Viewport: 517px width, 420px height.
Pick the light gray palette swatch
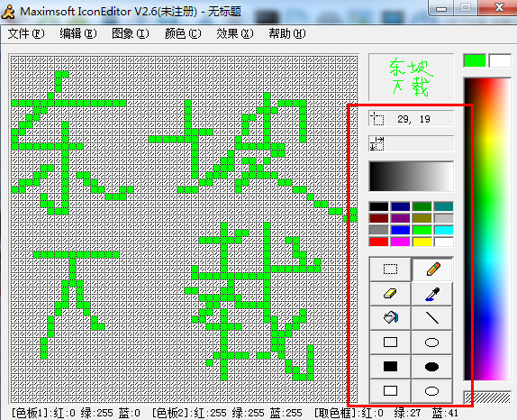[444, 218]
